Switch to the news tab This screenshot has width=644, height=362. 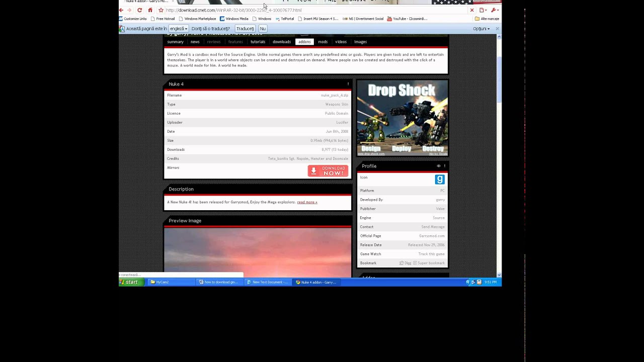tap(195, 42)
